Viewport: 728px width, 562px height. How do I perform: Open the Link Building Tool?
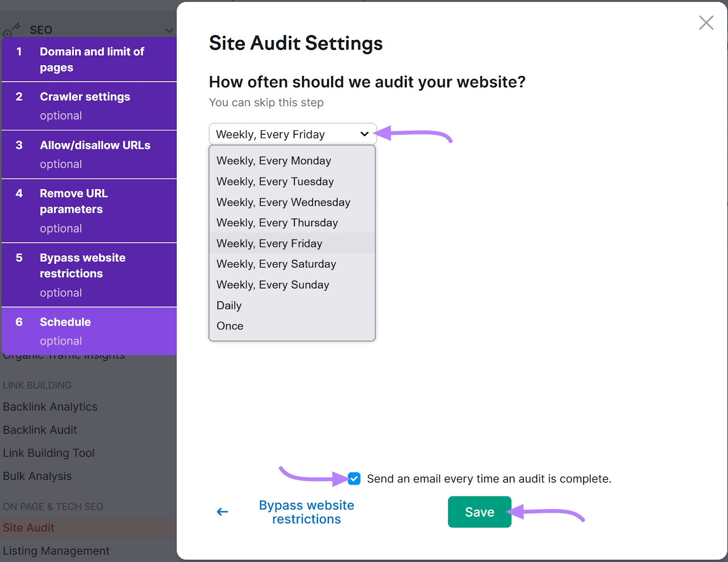(49, 453)
